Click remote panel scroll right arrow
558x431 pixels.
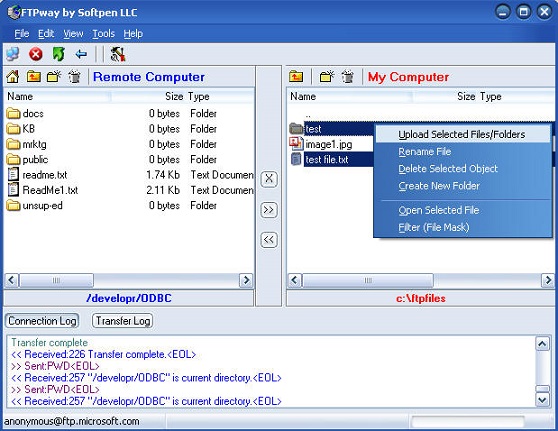(246, 280)
